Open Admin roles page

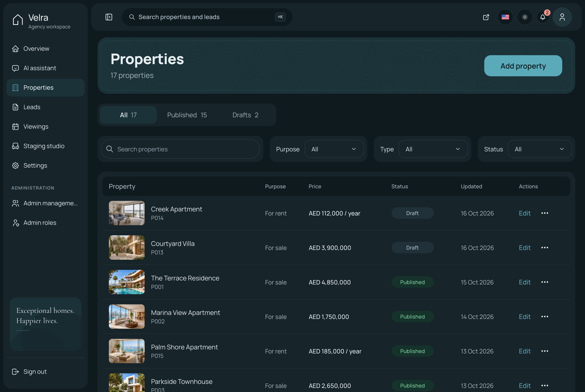pos(45,223)
